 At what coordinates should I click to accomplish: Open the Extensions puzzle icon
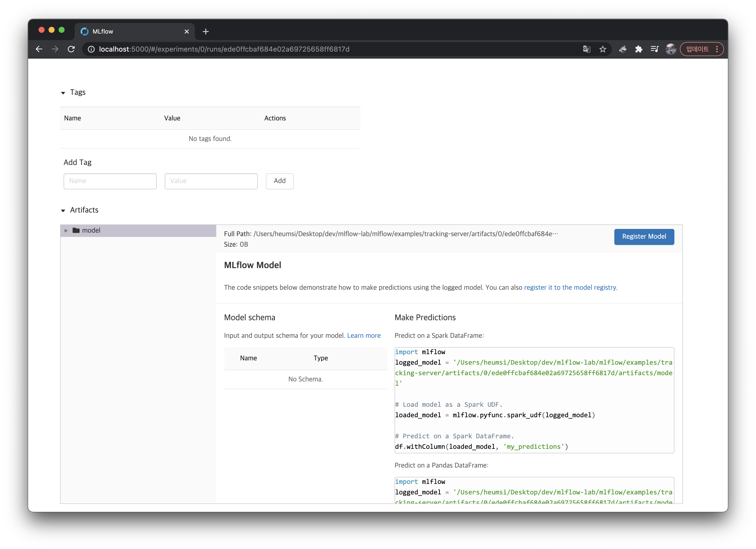point(638,49)
